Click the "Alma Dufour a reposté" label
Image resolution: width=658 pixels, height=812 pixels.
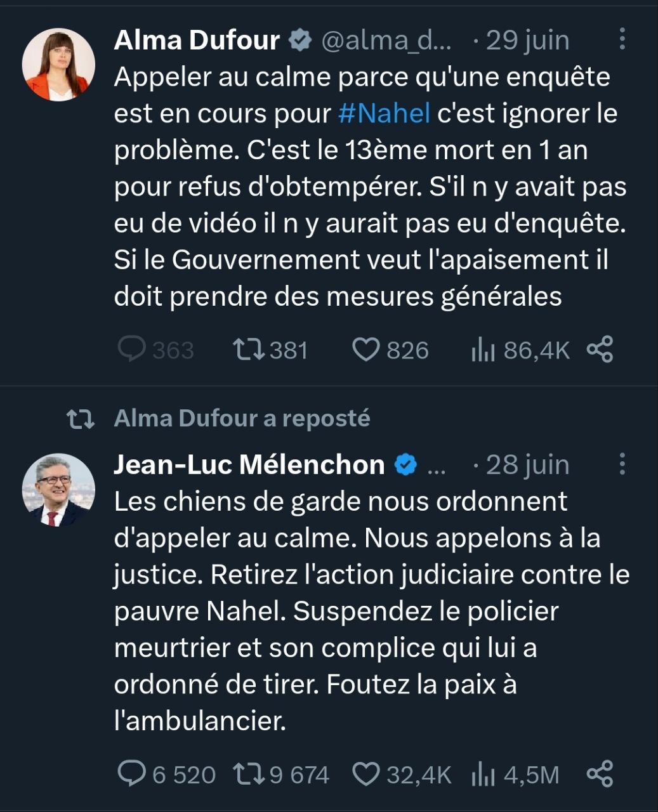pyautogui.click(x=242, y=419)
